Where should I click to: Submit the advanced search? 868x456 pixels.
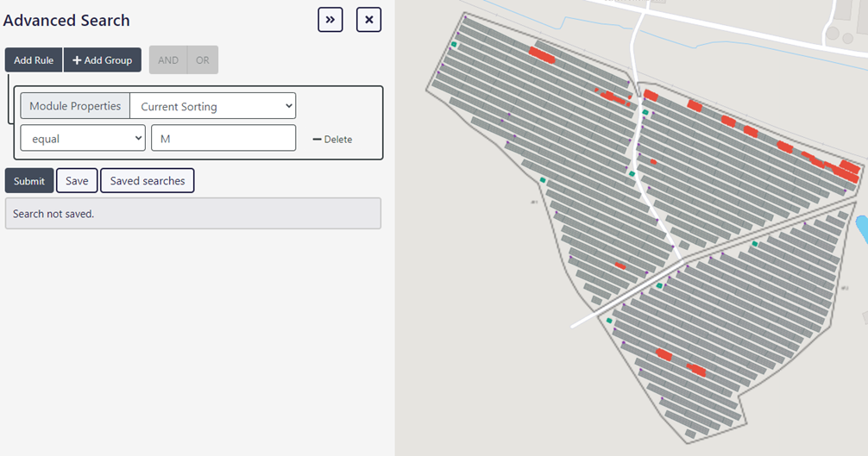[x=29, y=181]
